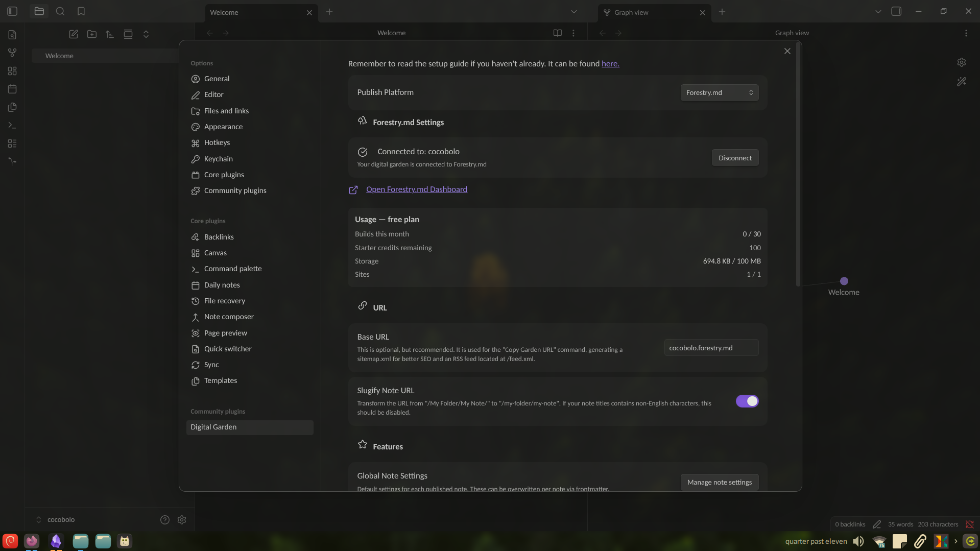The width and height of the screenshot is (980, 551).
Task: Open vault switcher for cocobolo
Action: [x=56, y=520]
